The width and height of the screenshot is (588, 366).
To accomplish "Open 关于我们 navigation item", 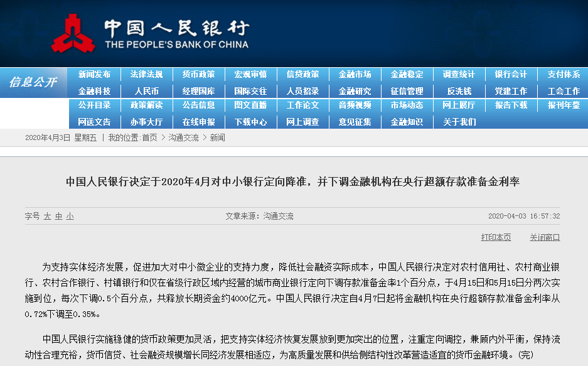I will click(459, 122).
